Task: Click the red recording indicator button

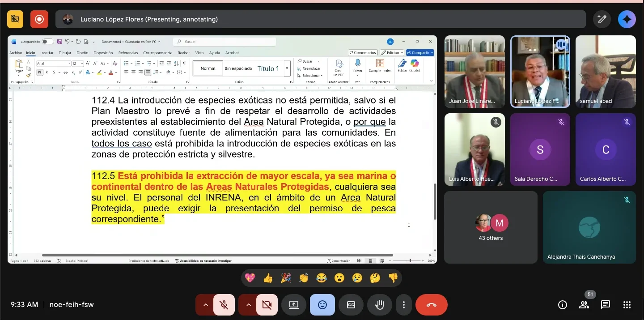Action: pyautogui.click(x=39, y=19)
